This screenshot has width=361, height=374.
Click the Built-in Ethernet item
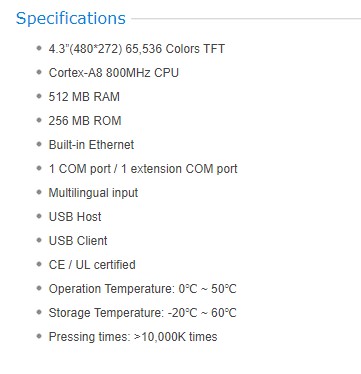(x=91, y=145)
